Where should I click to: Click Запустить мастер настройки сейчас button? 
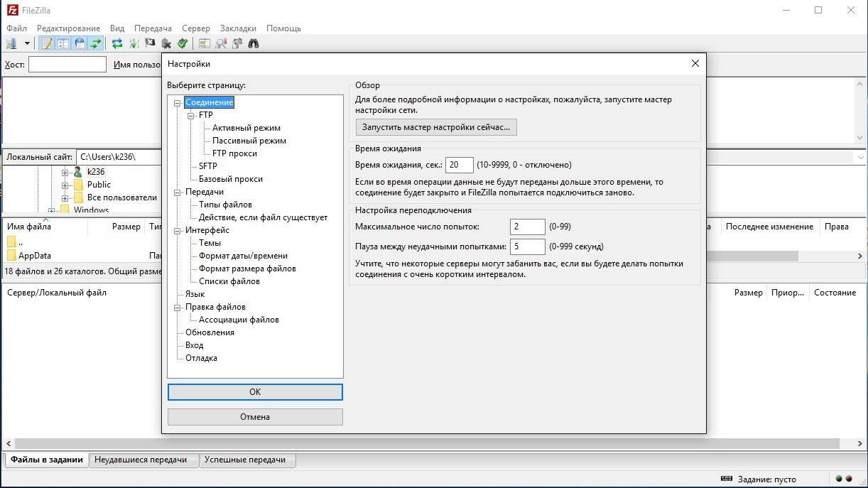click(x=436, y=127)
